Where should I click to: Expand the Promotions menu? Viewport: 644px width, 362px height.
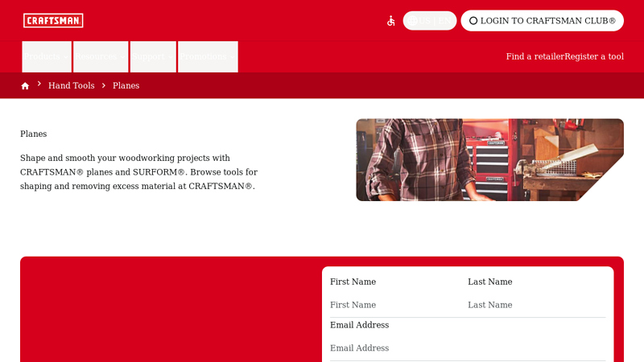[x=208, y=56]
